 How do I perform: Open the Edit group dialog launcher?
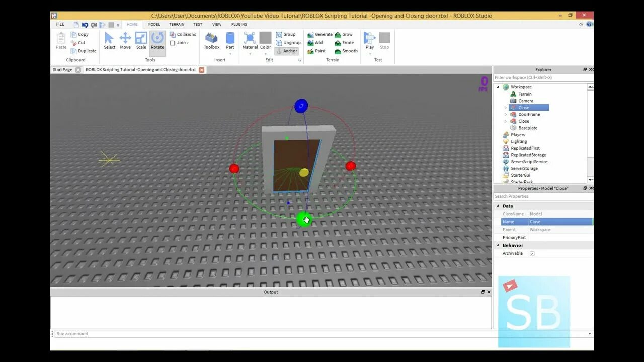(x=299, y=60)
